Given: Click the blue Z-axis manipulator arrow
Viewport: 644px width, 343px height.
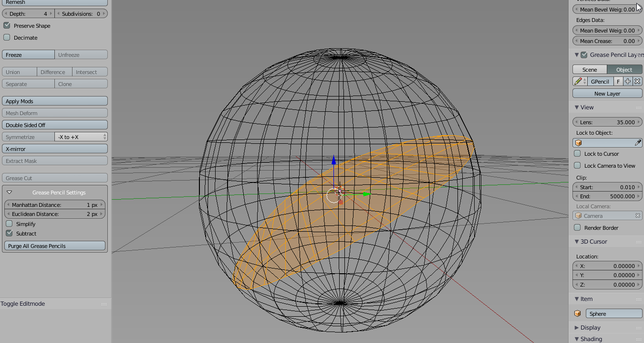Looking at the screenshot, I should 334,160.
